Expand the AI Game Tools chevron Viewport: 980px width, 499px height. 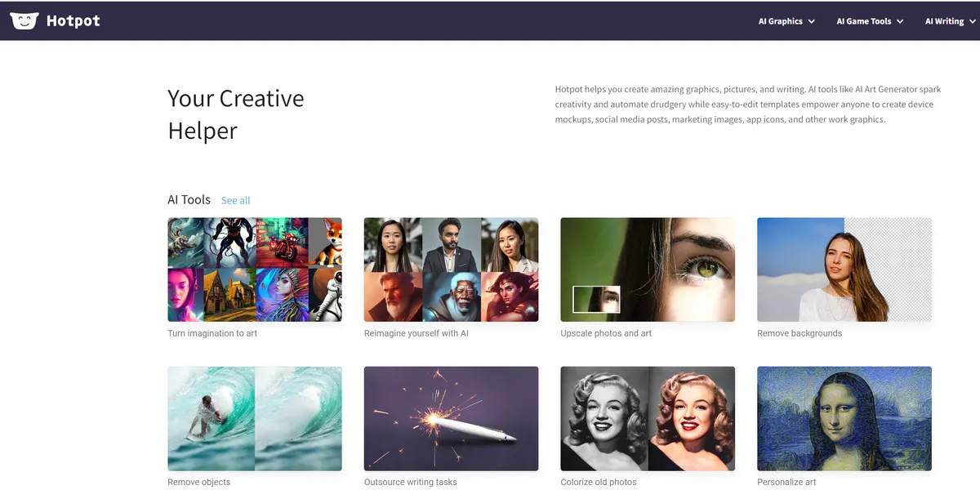[900, 21]
